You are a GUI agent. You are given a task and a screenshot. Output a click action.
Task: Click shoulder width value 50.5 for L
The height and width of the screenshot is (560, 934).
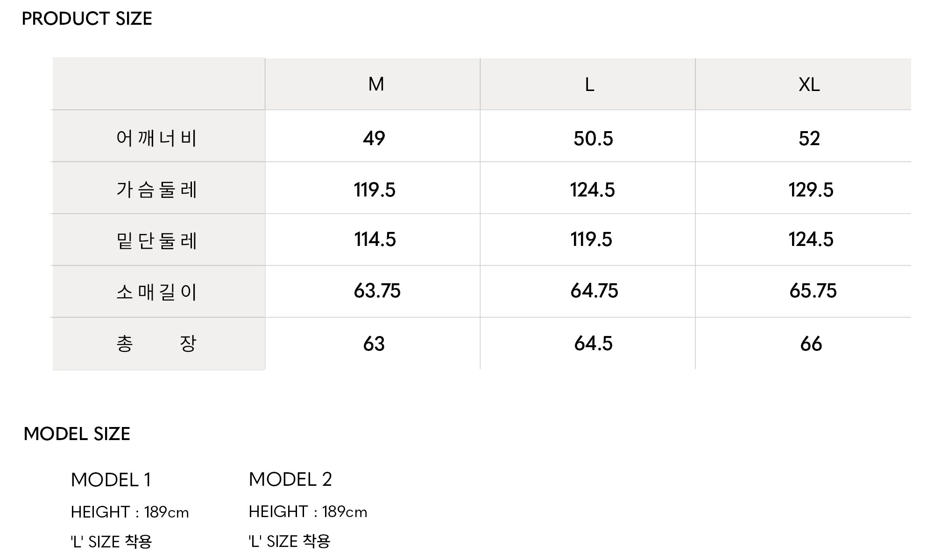pyautogui.click(x=593, y=139)
